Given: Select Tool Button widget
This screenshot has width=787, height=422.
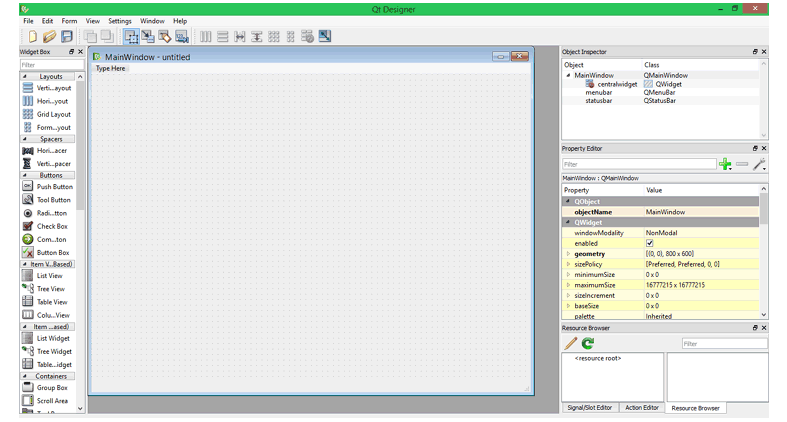Looking at the screenshot, I should [x=48, y=200].
